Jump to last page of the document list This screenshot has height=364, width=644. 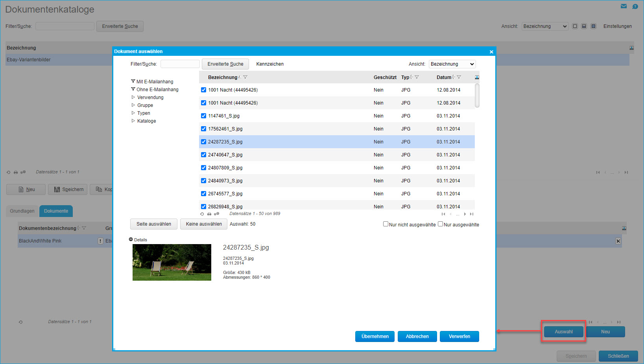tap(472, 214)
